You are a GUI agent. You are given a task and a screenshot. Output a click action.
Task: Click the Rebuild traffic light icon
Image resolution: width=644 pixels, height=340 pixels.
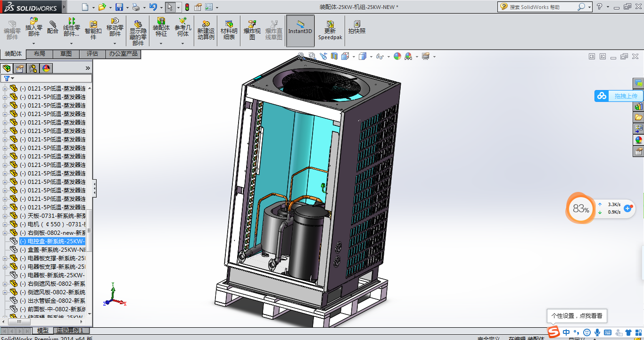click(x=187, y=7)
